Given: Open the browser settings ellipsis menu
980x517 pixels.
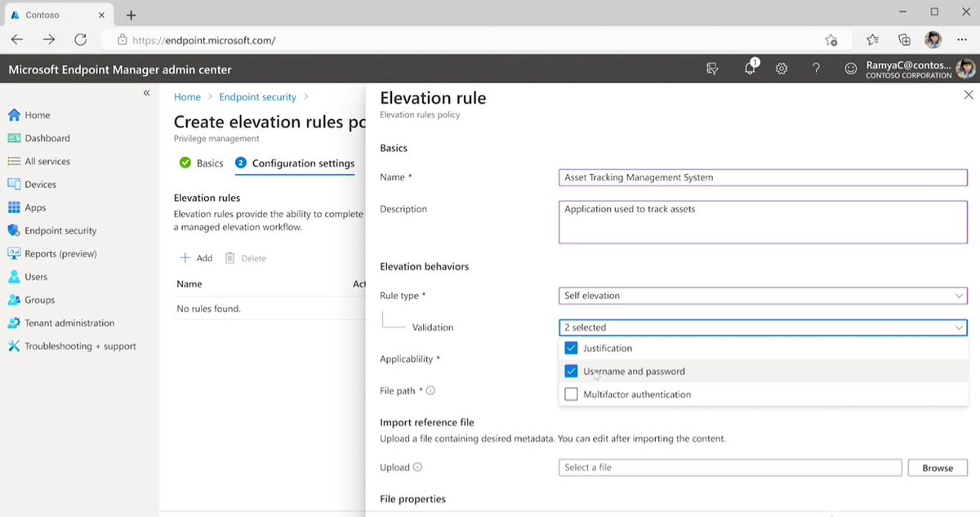Looking at the screenshot, I should point(961,39).
